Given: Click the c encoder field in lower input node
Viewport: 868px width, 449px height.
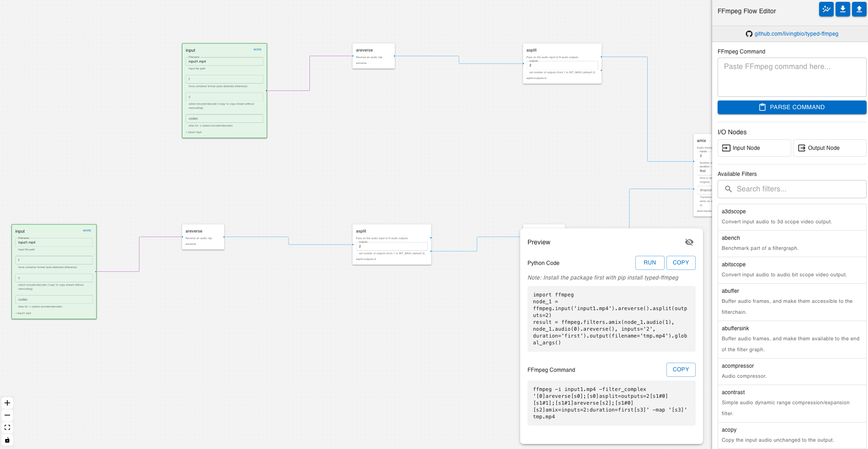Looking at the screenshot, I should 54,278.
